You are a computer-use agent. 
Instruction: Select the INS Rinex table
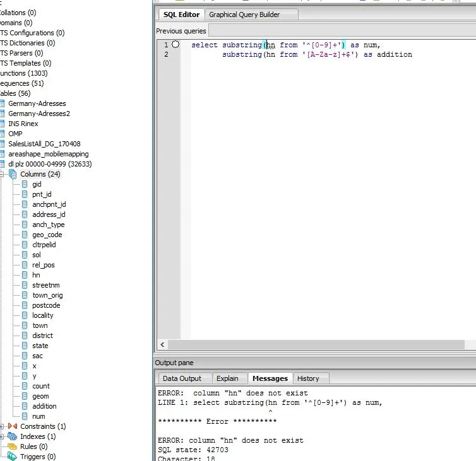pyautogui.click(x=23, y=124)
